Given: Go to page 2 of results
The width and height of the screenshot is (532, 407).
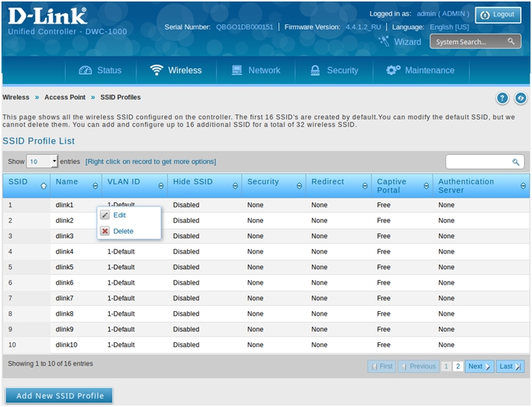Looking at the screenshot, I should (458, 366).
